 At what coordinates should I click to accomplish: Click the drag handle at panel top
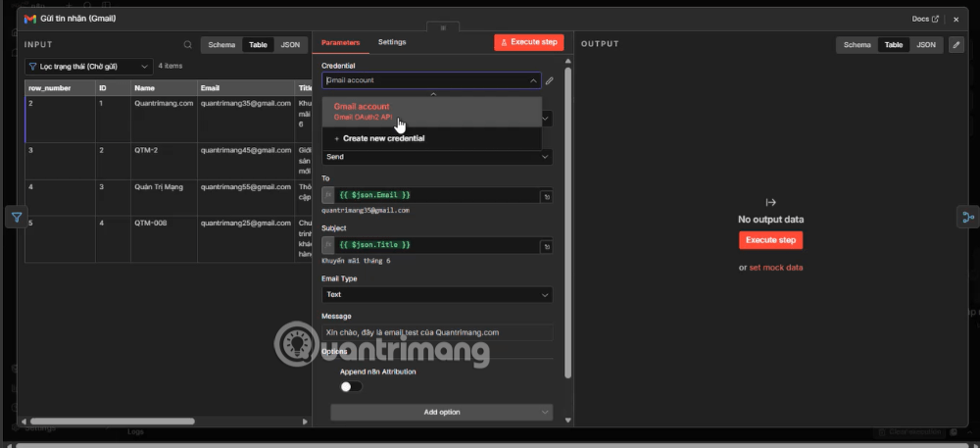[x=443, y=27]
